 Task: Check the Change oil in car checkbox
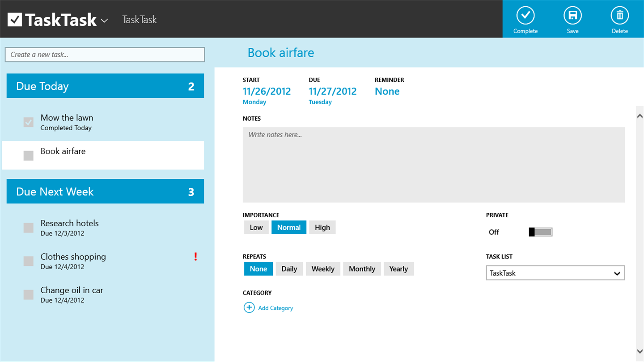pyautogui.click(x=29, y=295)
